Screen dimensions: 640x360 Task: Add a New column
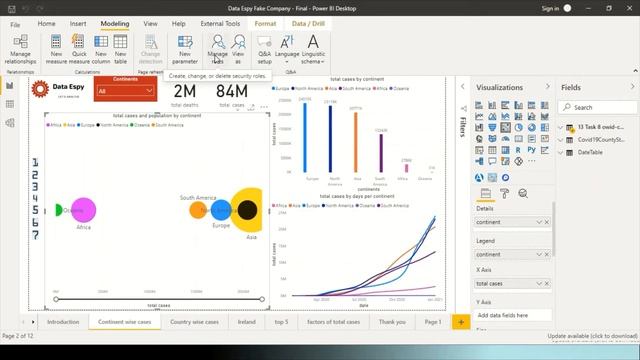[101, 49]
